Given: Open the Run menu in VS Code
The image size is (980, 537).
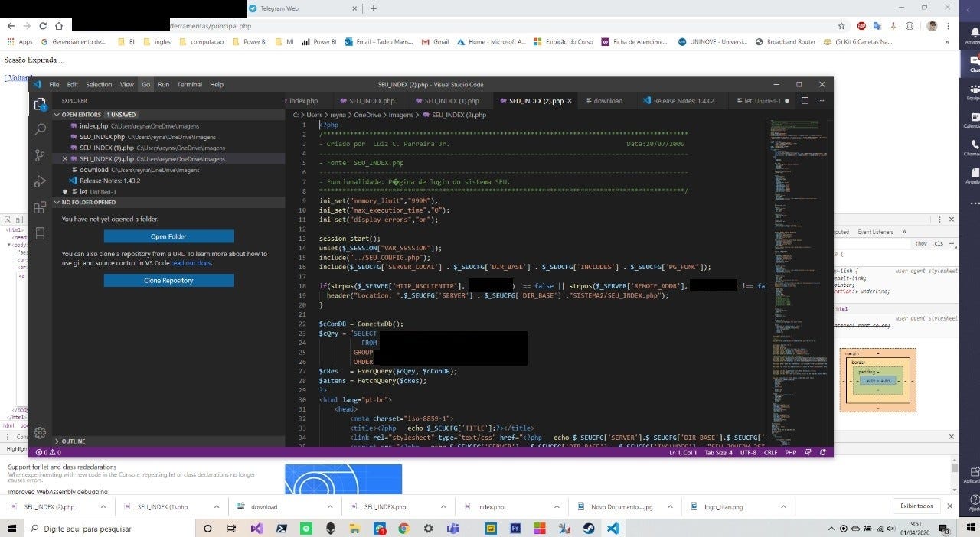Looking at the screenshot, I should 163,85.
